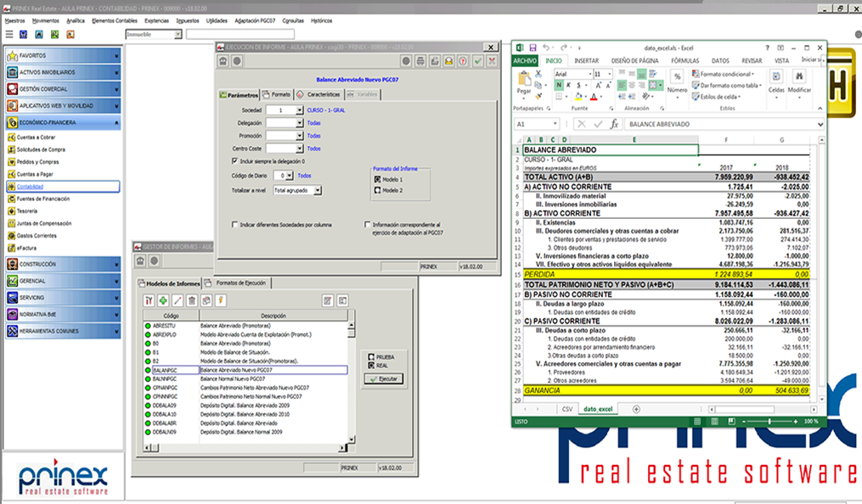Click the Excel taskbar-style logo on PRINEX toolbar
The width and height of the screenshot is (862, 504).
[x=54, y=34]
